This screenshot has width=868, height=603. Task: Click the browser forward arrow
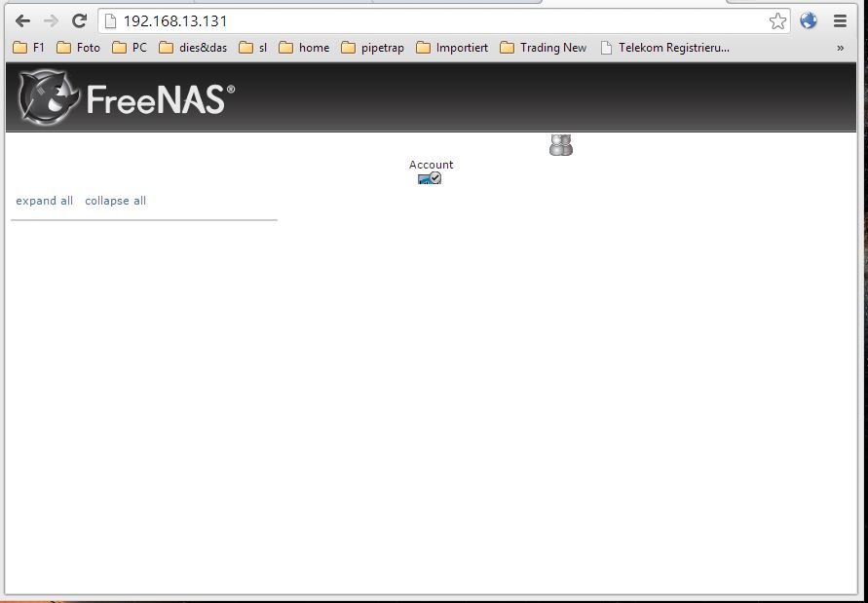[51, 21]
